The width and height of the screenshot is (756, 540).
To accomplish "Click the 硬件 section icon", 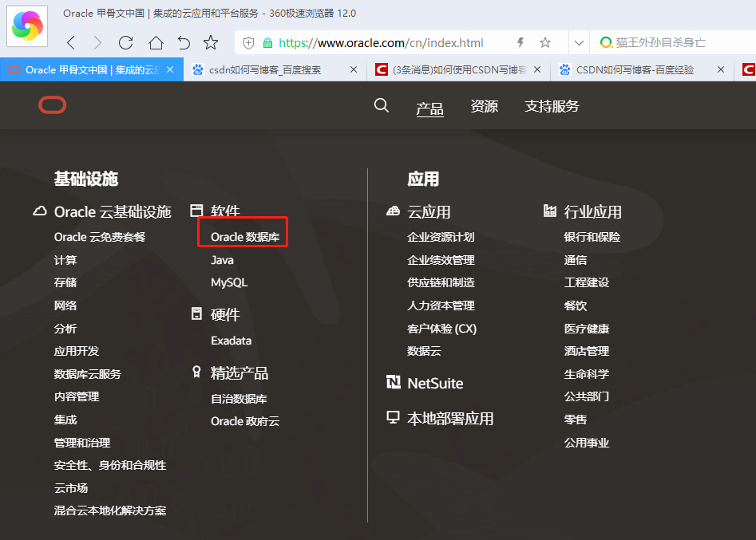I will [196, 313].
